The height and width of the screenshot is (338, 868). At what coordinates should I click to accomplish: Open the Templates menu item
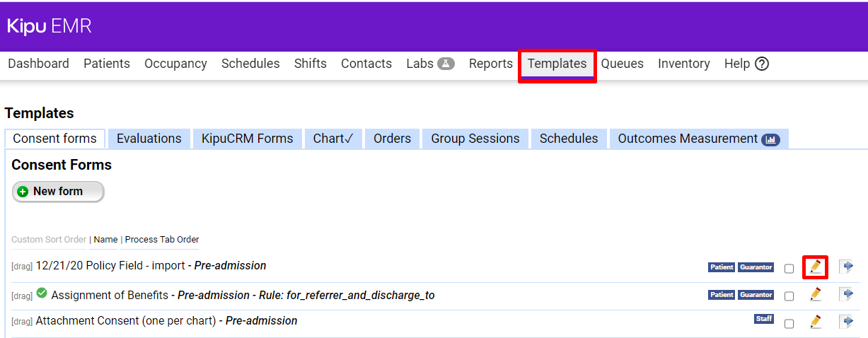(x=557, y=64)
